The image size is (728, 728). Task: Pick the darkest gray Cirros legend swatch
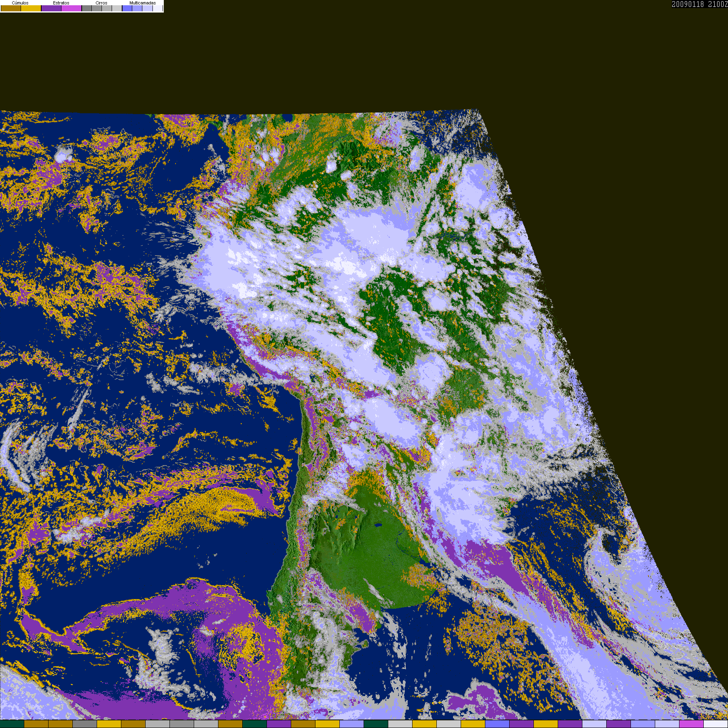click(x=87, y=8)
